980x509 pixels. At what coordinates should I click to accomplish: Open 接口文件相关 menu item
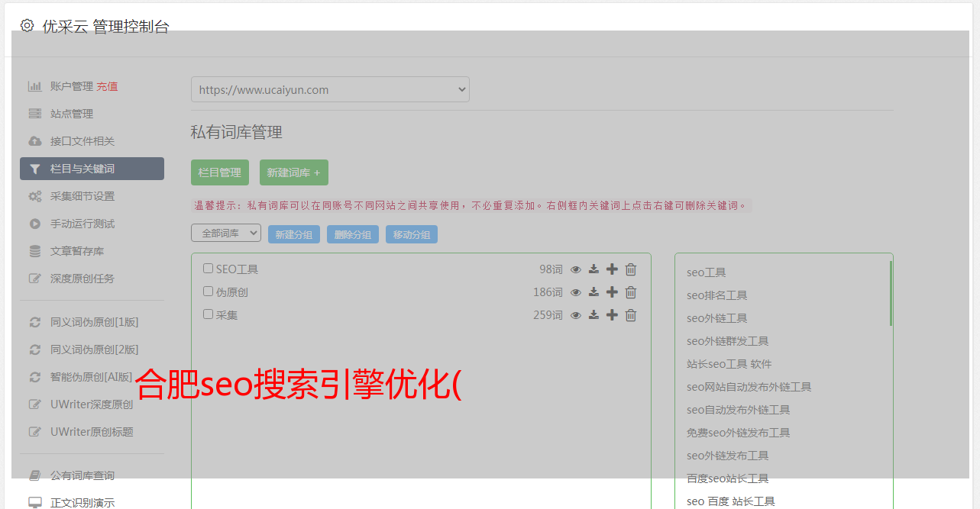click(x=82, y=141)
